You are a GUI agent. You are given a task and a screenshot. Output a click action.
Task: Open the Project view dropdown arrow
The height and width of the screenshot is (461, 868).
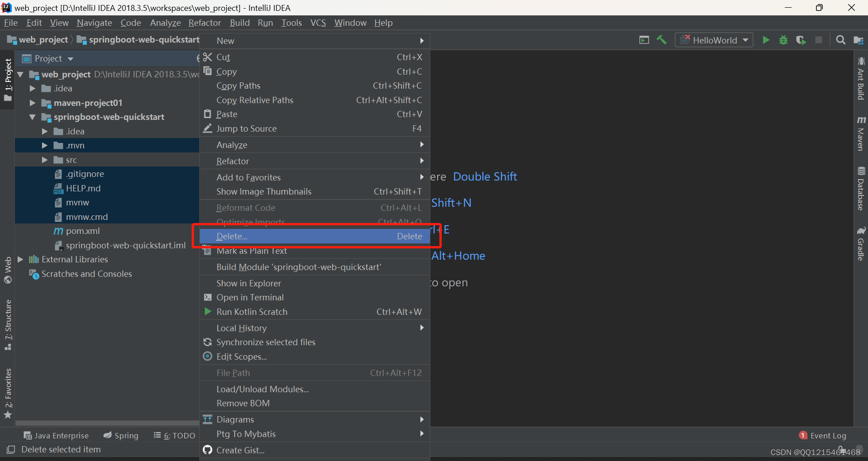[x=71, y=59]
